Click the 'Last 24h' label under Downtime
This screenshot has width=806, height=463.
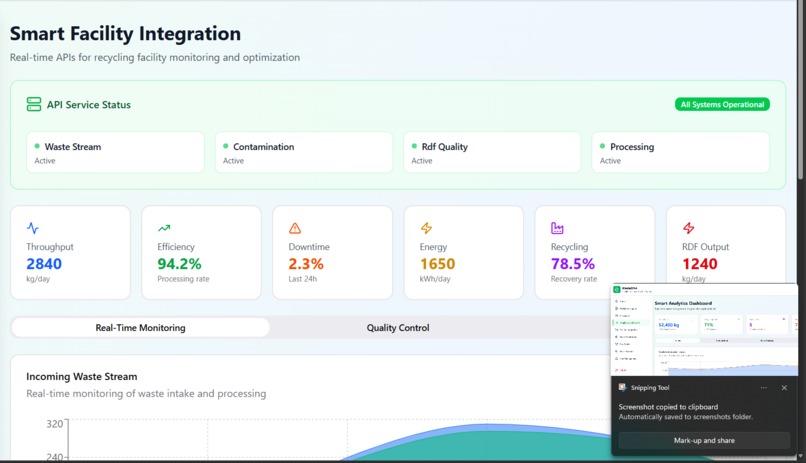tap(303, 279)
